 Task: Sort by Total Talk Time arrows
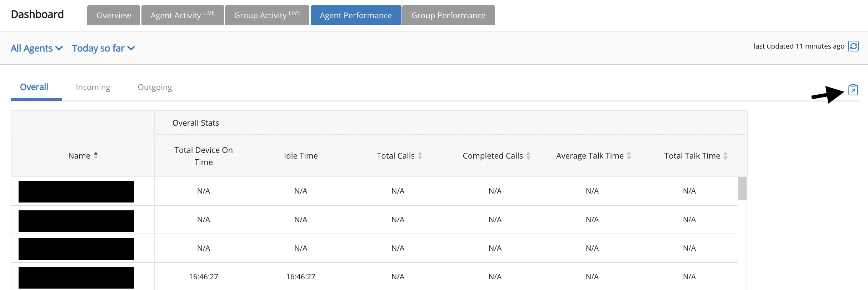pyautogui.click(x=725, y=156)
